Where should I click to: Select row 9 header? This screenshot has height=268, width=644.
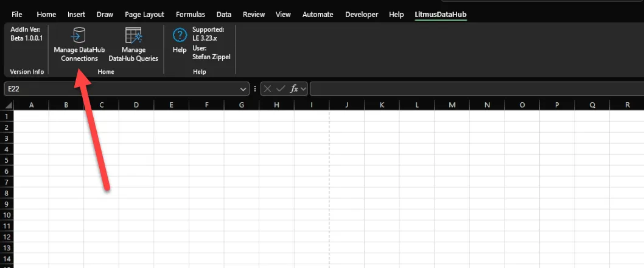7,204
